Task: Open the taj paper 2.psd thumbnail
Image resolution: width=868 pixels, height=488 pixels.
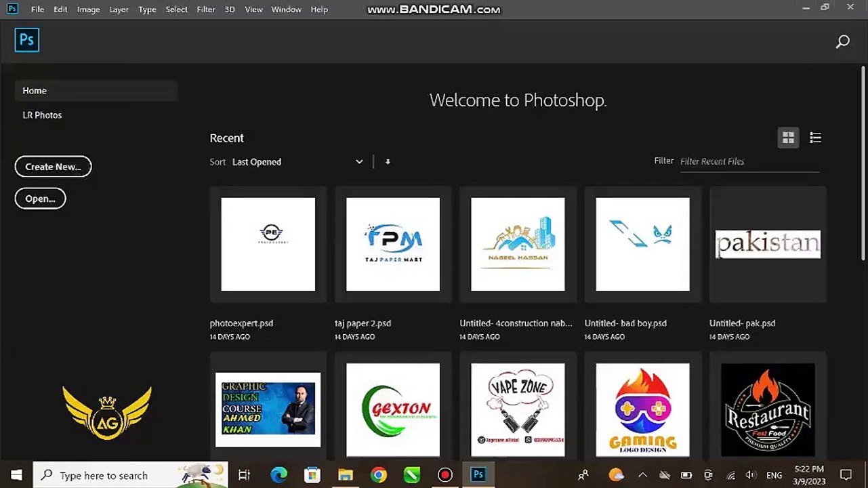Action: click(x=393, y=244)
